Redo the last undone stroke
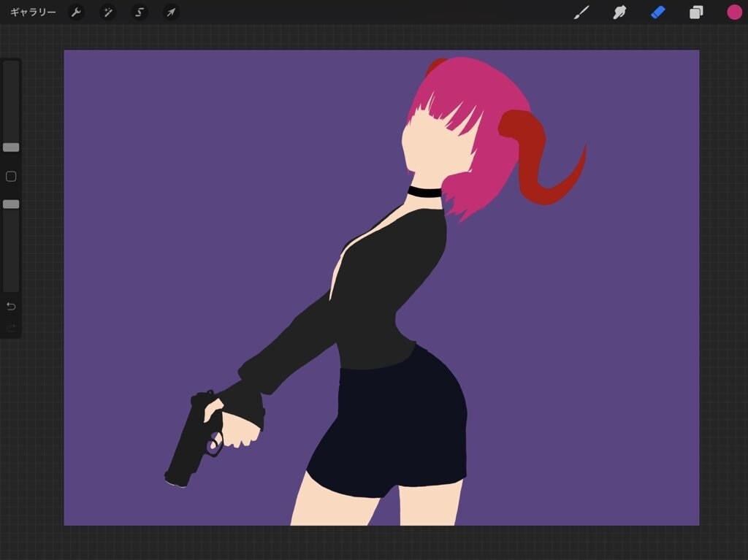This screenshot has width=748, height=560. pyautogui.click(x=11, y=328)
